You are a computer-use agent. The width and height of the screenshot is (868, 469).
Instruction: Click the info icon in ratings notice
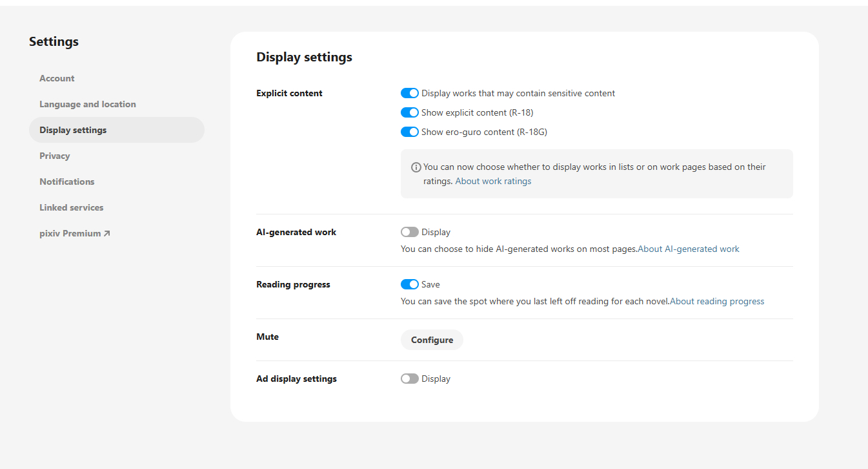[416, 167]
